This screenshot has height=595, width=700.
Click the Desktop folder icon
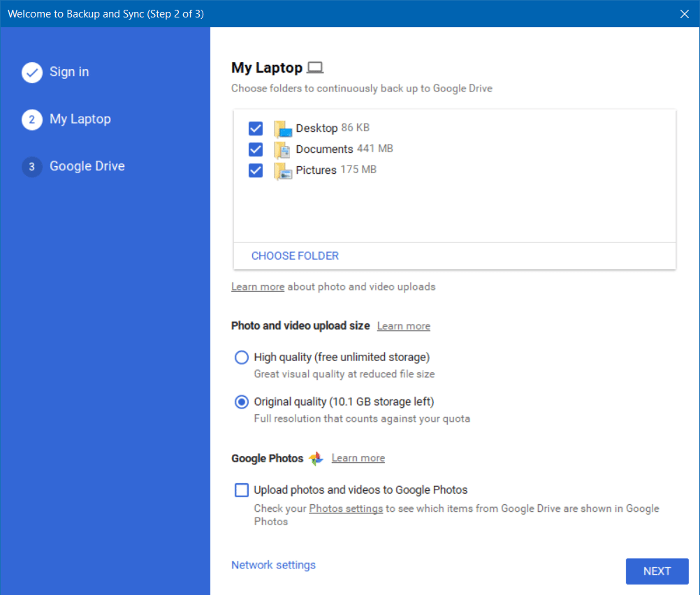(x=283, y=129)
